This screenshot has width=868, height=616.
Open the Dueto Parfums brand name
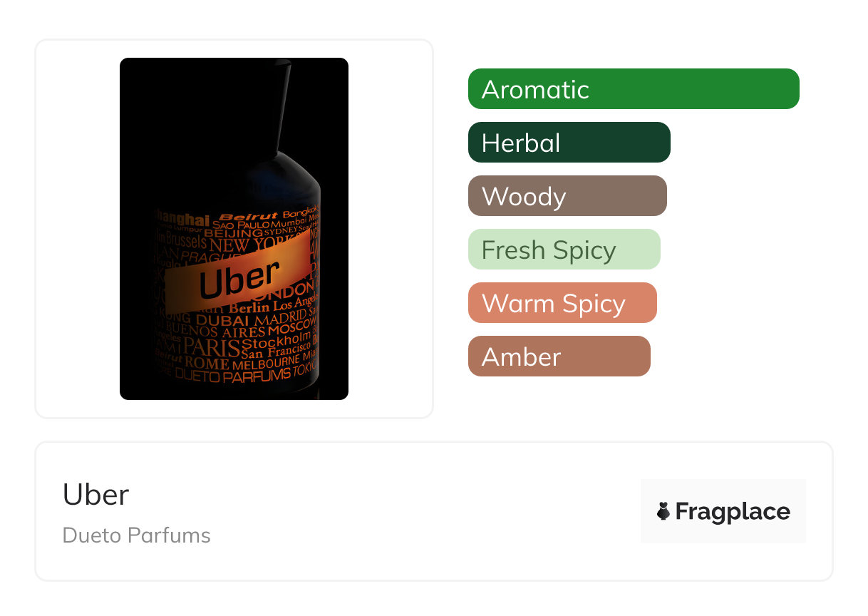coord(137,535)
